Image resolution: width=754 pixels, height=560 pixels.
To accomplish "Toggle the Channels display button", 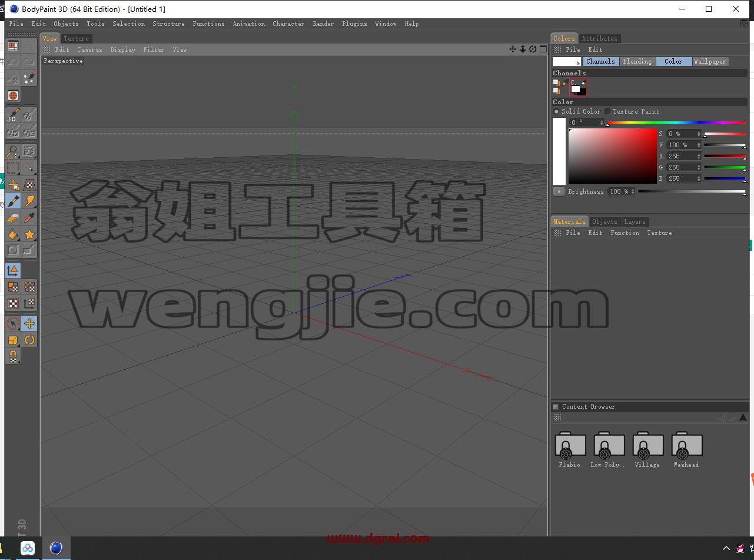I will [x=601, y=61].
